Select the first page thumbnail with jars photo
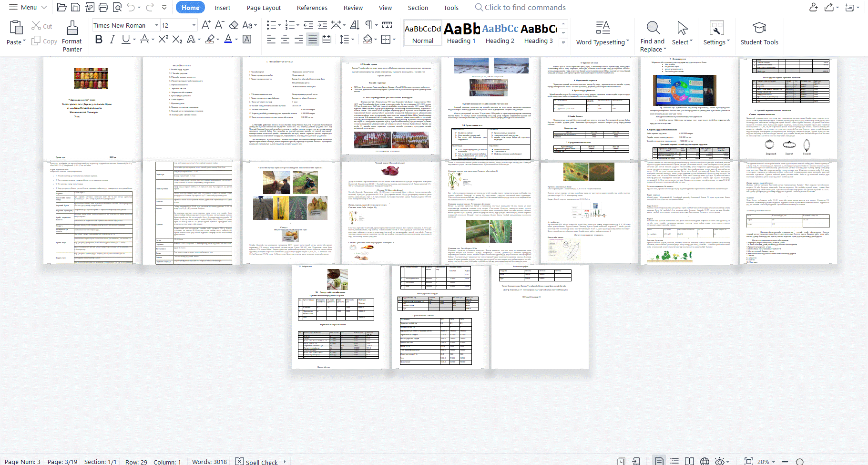 tap(91, 108)
